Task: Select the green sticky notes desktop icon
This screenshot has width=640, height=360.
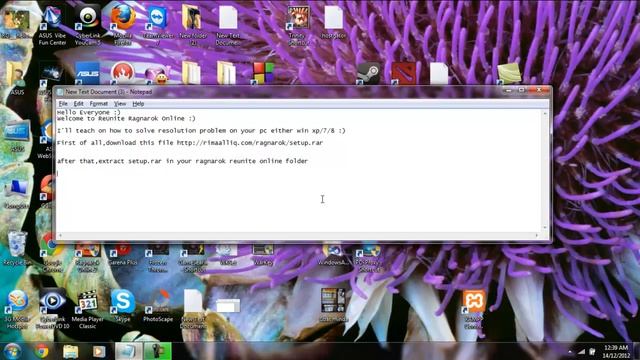Action: (509, 73)
